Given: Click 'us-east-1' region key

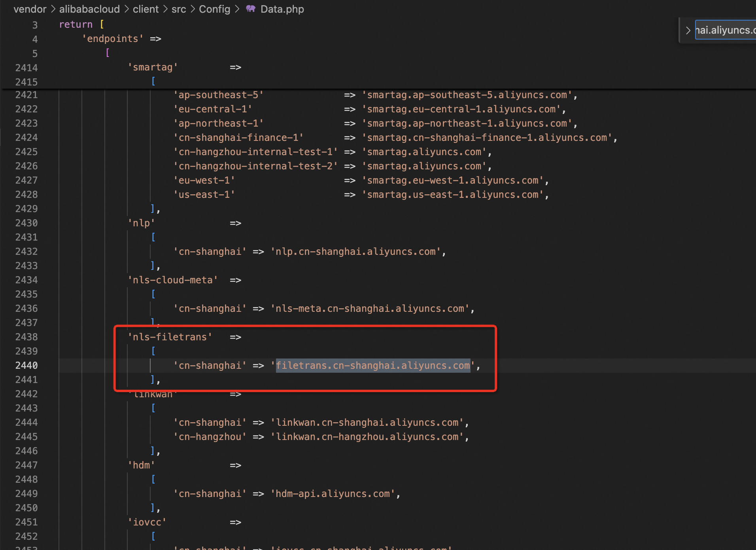Looking at the screenshot, I should [204, 195].
